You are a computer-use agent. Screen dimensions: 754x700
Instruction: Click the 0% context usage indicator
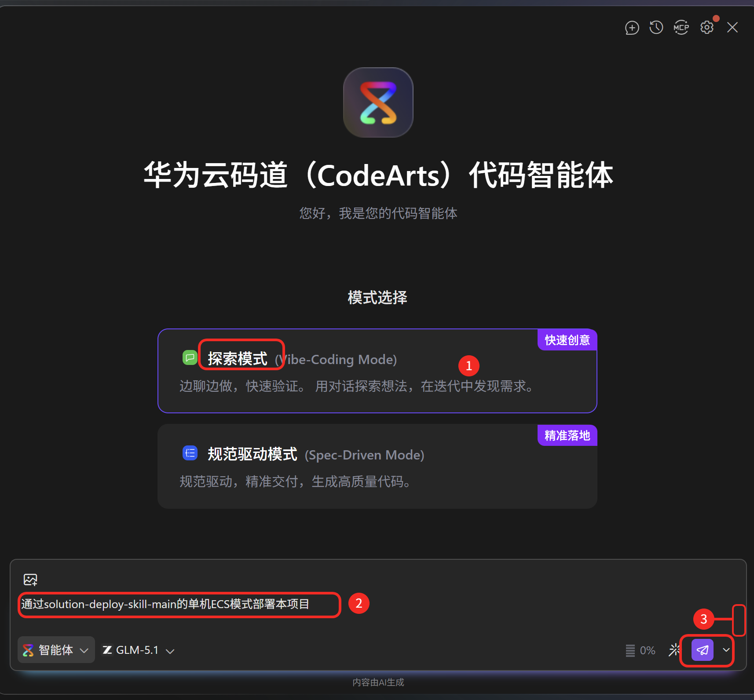tap(641, 650)
